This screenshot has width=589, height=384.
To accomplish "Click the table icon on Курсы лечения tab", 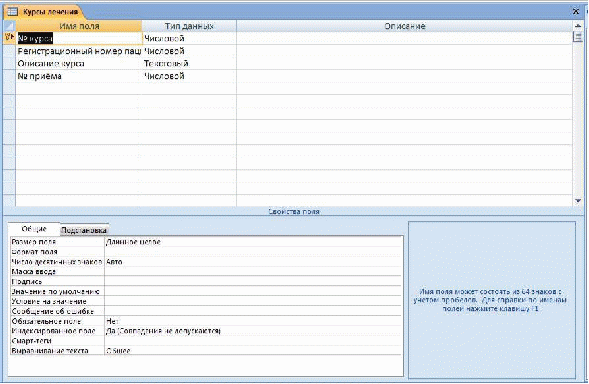I will (12, 12).
